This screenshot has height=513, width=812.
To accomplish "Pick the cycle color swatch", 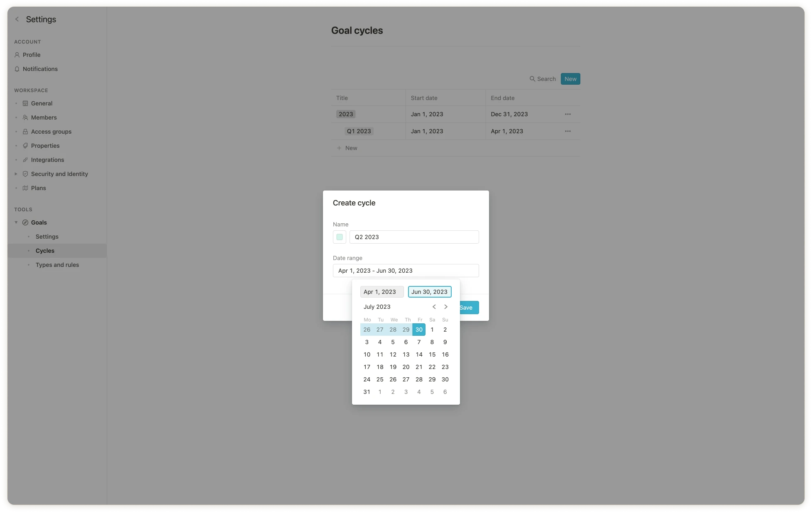I will [x=340, y=237].
